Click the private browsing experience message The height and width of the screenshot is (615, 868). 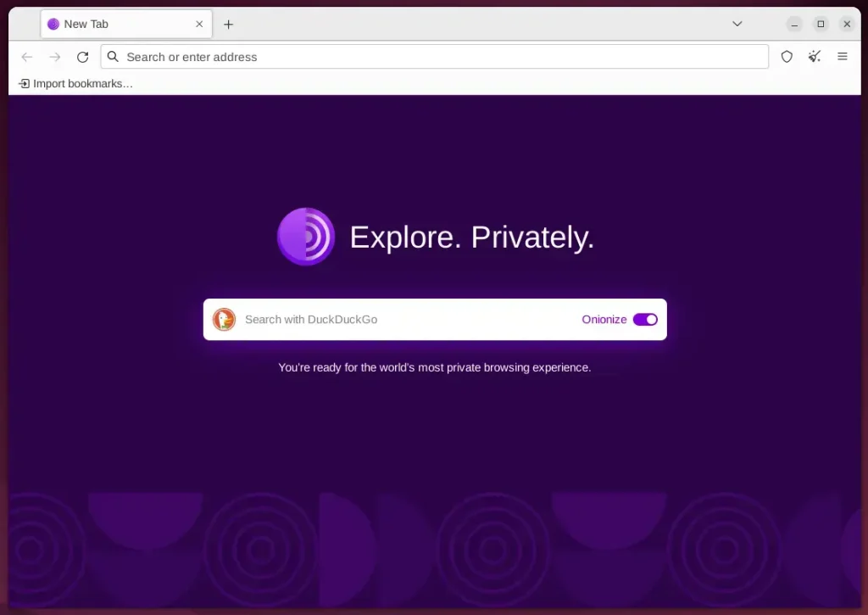pos(435,368)
